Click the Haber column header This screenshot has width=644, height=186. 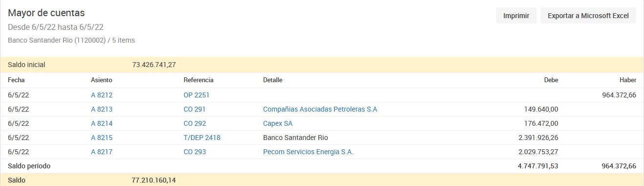(628, 80)
